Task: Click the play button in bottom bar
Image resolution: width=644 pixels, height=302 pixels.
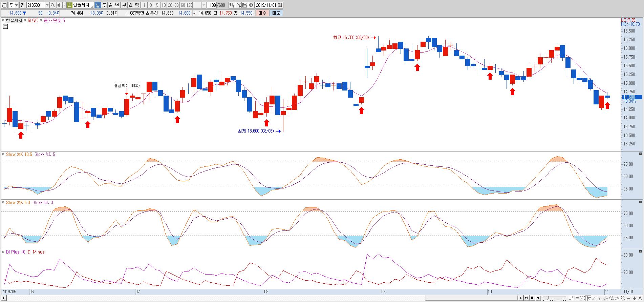Action: pyautogui.click(x=521, y=298)
